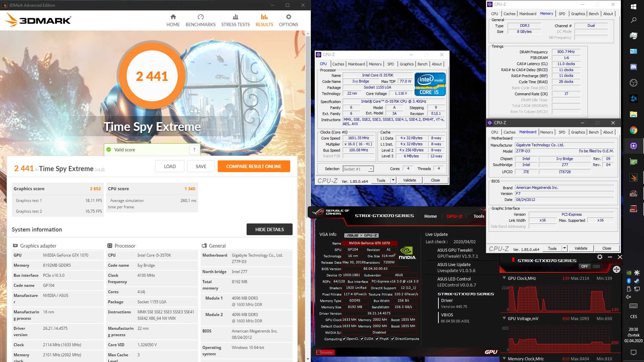The height and width of the screenshot is (362, 644).
Task: Go to GPU Tweak Home tab
Action: pyautogui.click(x=430, y=216)
